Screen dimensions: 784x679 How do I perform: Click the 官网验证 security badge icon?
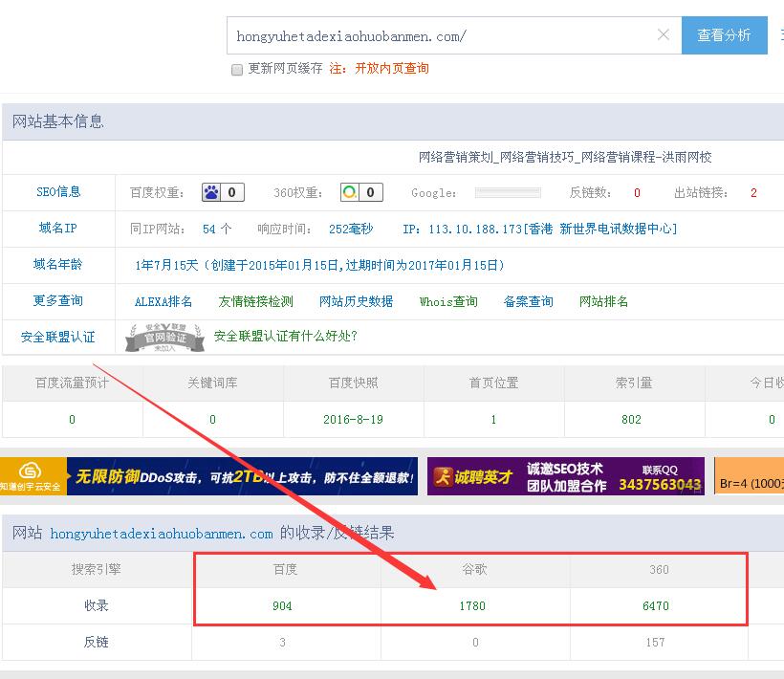tap(165, 337)
